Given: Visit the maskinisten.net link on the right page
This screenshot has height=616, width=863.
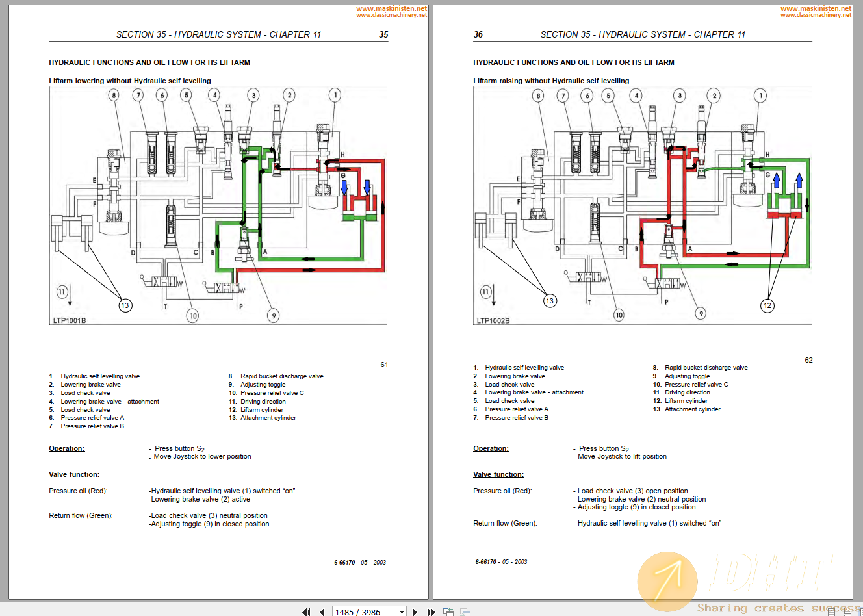Looking at the screenshot, I should point(816,8).
